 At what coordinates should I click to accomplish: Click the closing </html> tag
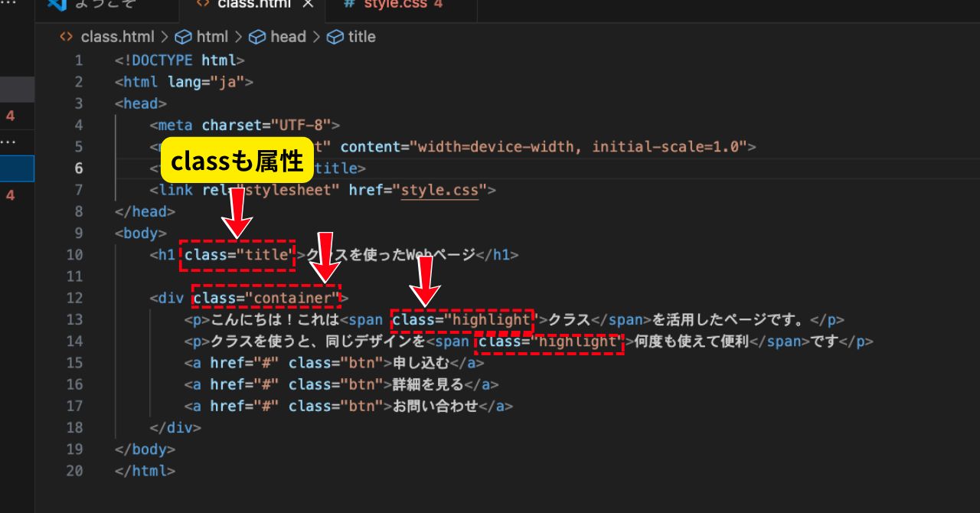click(x=145, y=471)
